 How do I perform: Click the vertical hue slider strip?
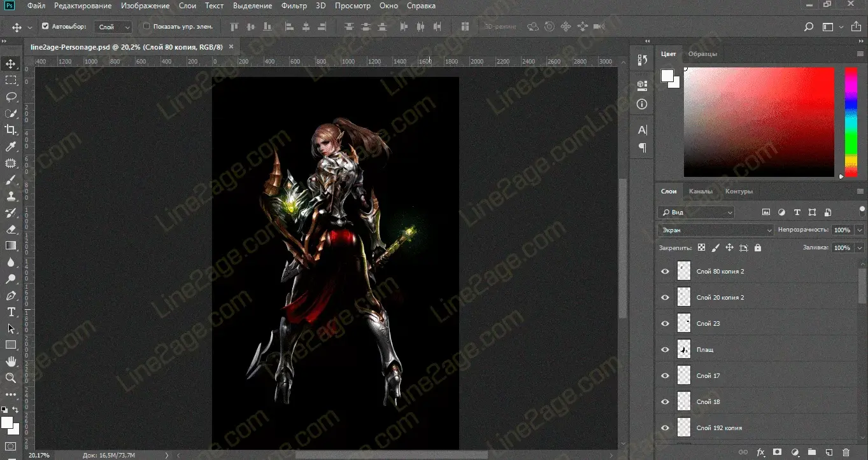click(x=851, y=122)
